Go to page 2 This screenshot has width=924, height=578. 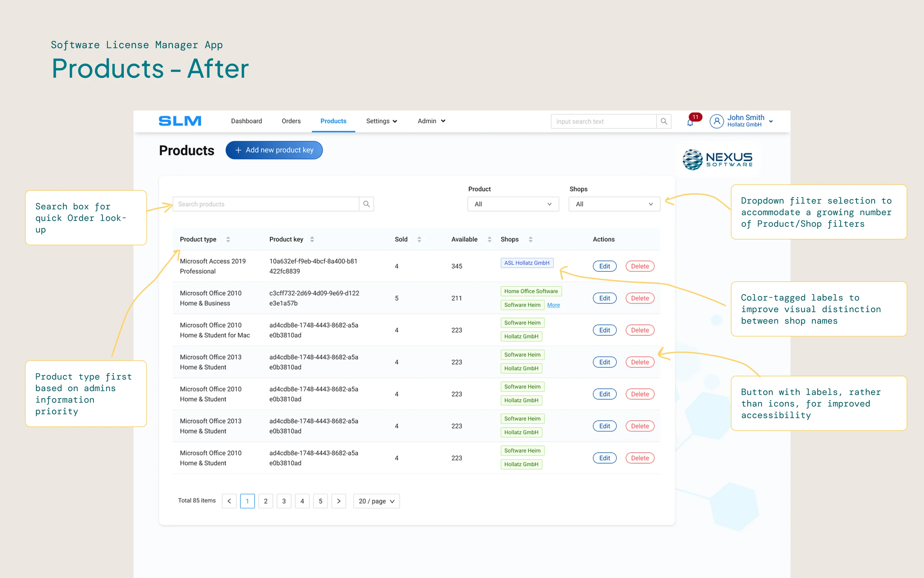pyautogui.click(x=266, y=501)
